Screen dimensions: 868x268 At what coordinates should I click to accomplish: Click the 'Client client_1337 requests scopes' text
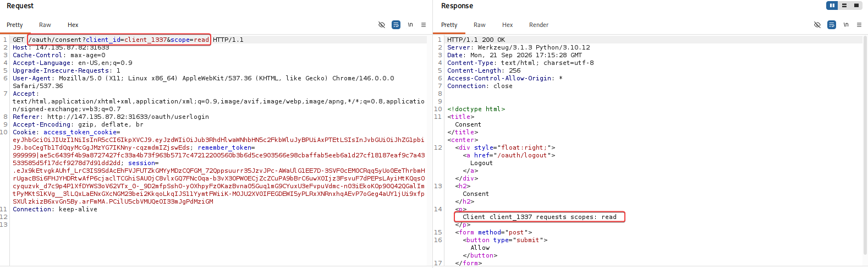pyautogui.click(x=540, y=217)
